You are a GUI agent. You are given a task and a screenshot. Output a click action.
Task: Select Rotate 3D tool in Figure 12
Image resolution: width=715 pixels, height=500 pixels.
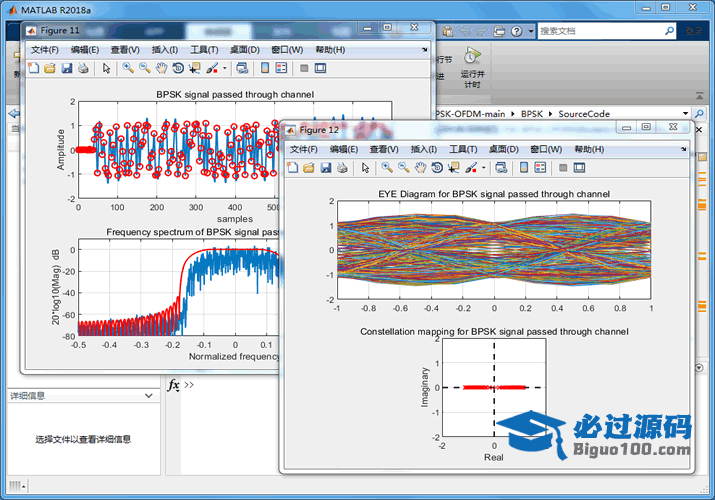pyautogui.click(x=437, y=168)
